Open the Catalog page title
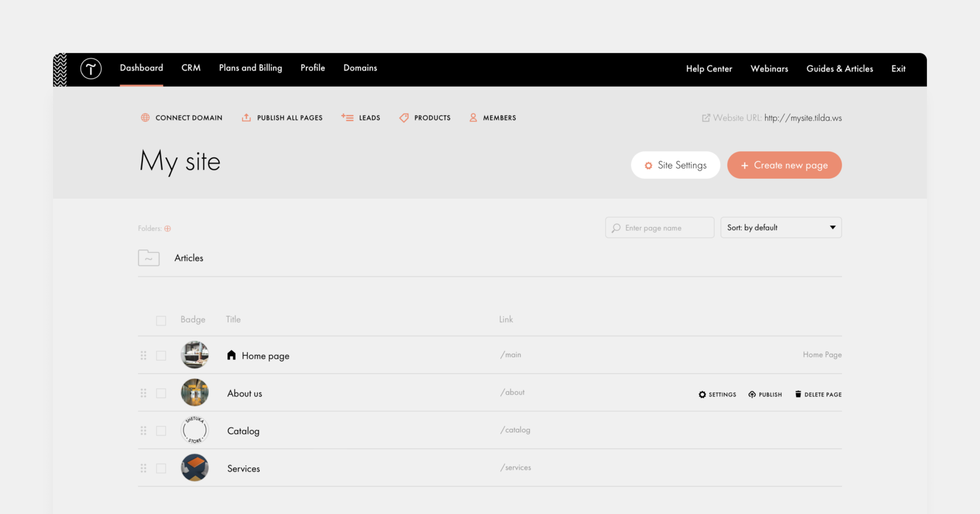980x514 pixels. [243, 431]
